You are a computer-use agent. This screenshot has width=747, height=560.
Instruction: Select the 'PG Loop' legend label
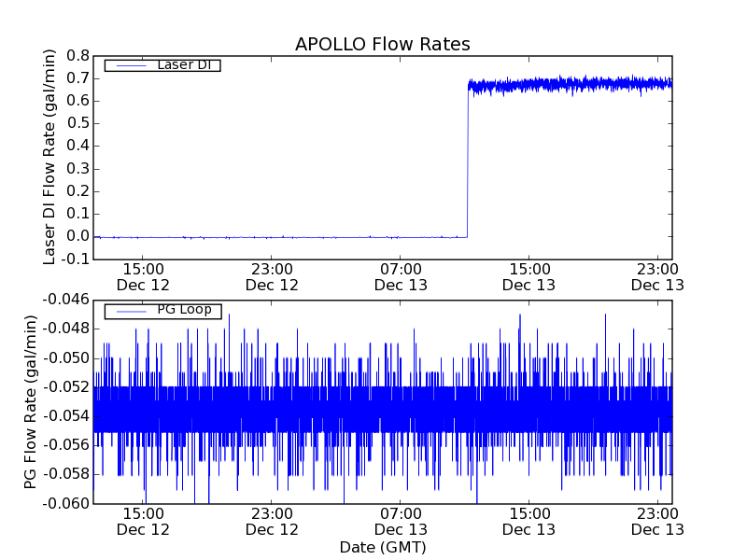[184, 310]
